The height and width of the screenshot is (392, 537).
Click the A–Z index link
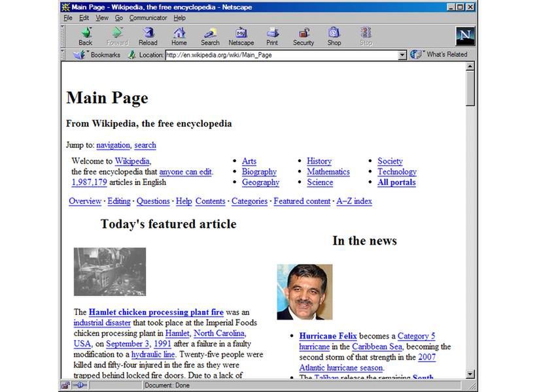point(354,201)
